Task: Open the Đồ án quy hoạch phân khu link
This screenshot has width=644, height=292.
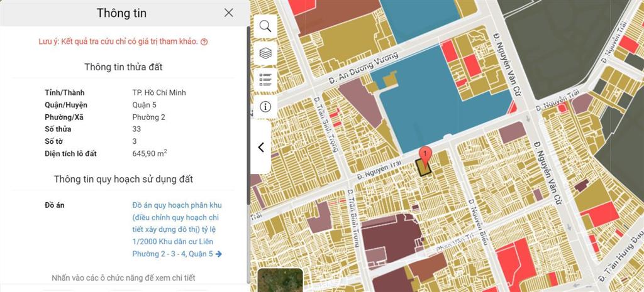Action: point(177,229)
